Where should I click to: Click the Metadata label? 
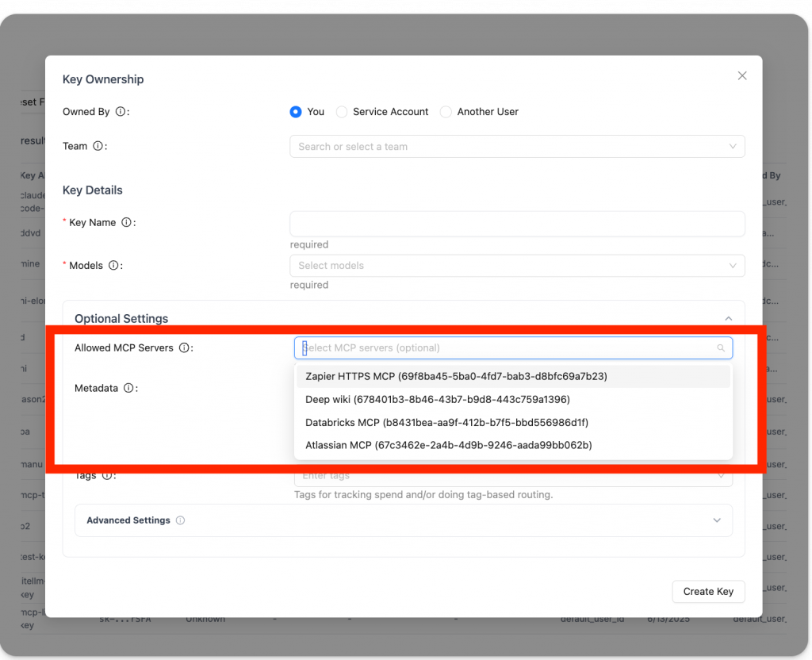pos(96,388)
